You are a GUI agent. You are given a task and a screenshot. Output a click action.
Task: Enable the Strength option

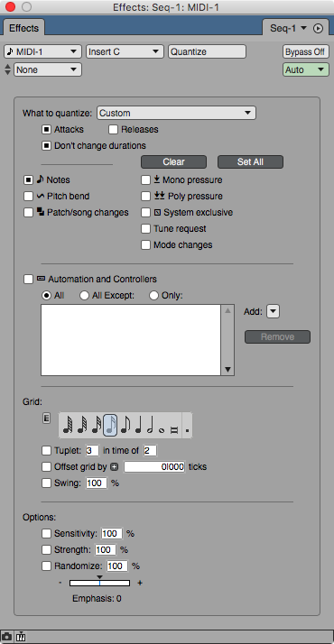coord(46,549)
